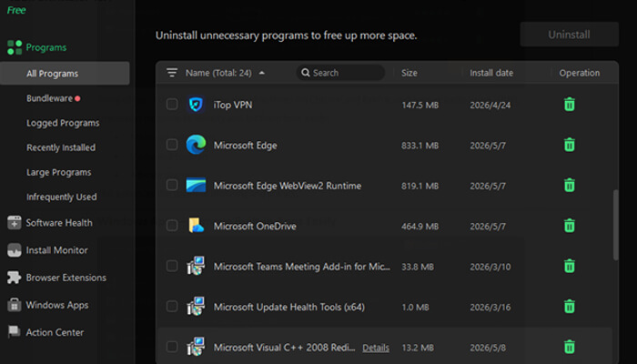Screen dimensions: 637x364
Task: Show Large Programs list
Action: click(x=59, y=172)
